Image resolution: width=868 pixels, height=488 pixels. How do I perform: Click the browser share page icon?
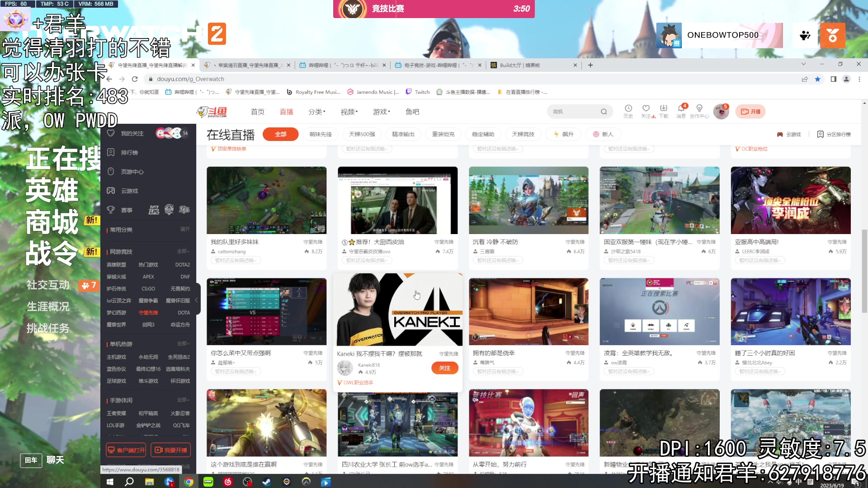click(x=805, y=79)
